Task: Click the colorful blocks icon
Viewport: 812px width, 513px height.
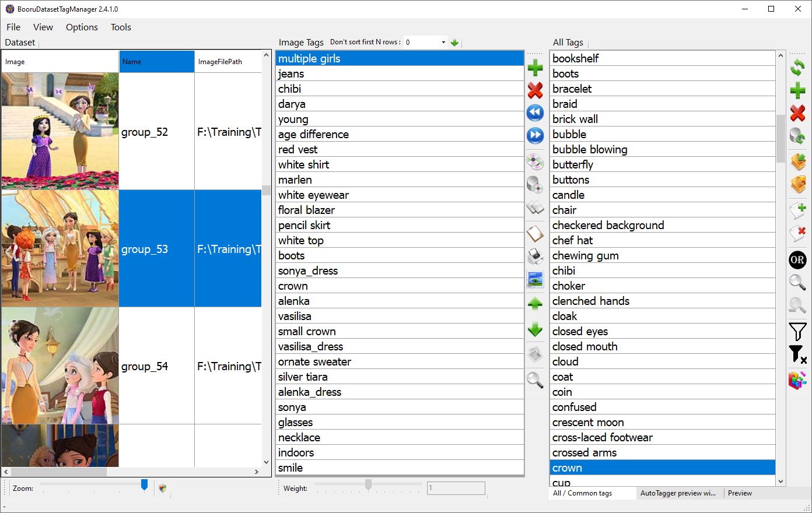Action: (797, 380)
